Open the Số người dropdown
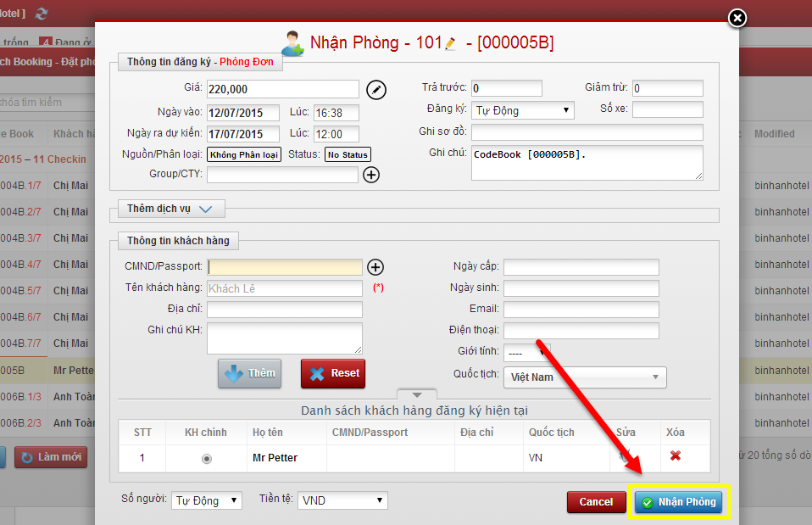This screenshot has width=812, height=525. click(x=207, y=501)
